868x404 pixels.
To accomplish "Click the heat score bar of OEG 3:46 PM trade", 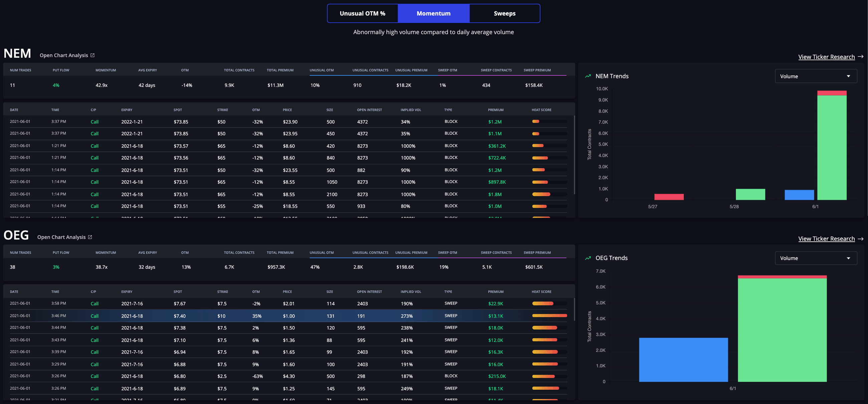I will coord(549,316).
